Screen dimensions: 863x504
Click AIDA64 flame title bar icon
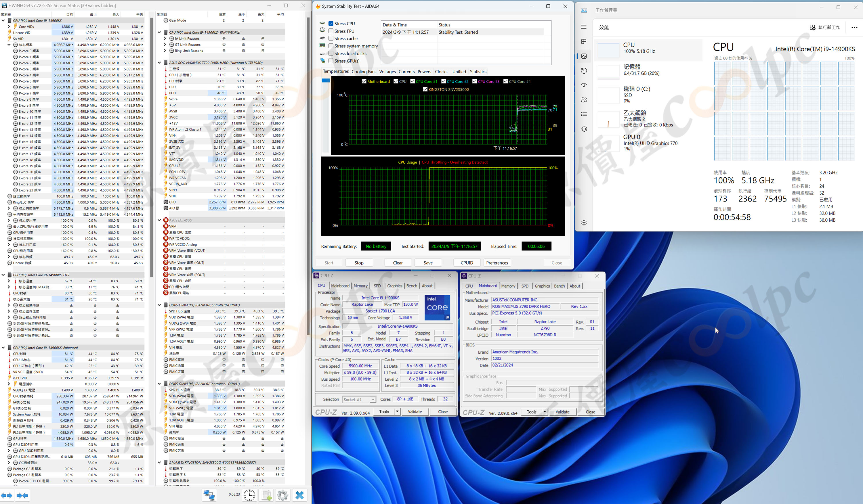click(318, 6)
